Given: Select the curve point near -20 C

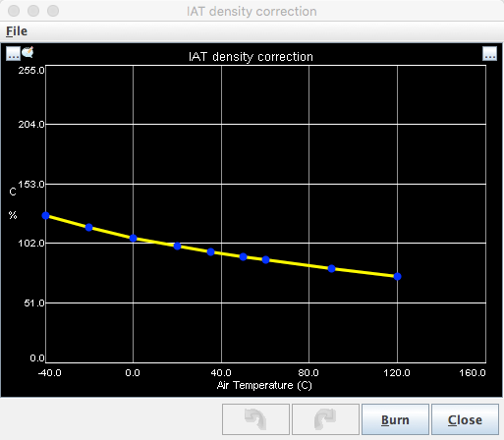Looking at the screenshot, I should click(88, 227).
